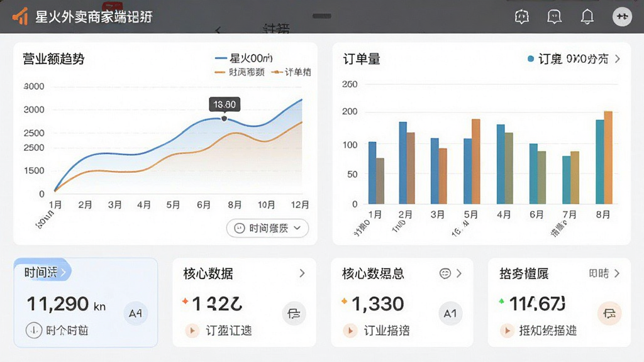644x362 pixels.
Task: Click the drag handle pill at top center
Action: (x=322, y=16)
